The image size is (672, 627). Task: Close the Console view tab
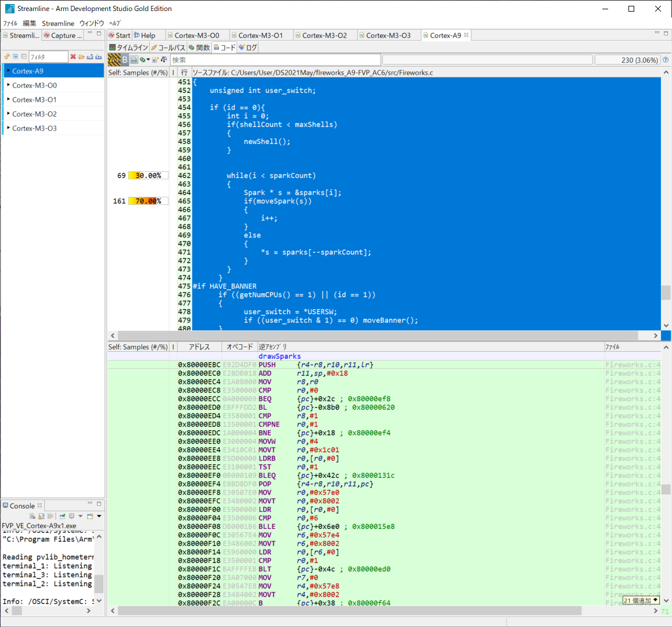[x=40, y=505]
